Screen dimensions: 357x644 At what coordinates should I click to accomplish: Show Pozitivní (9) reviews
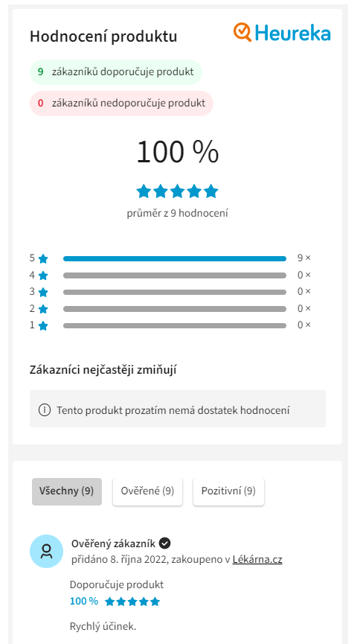coord(228,491)
